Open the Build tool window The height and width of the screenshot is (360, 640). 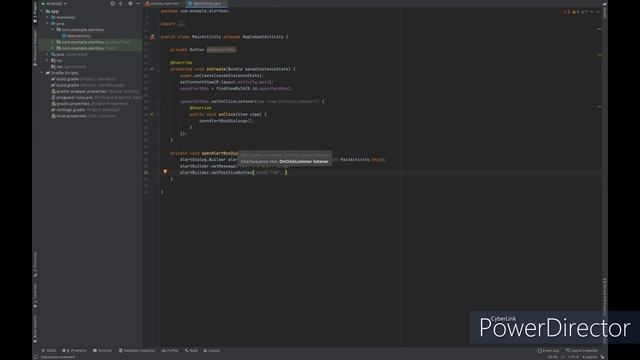point(191,351)
